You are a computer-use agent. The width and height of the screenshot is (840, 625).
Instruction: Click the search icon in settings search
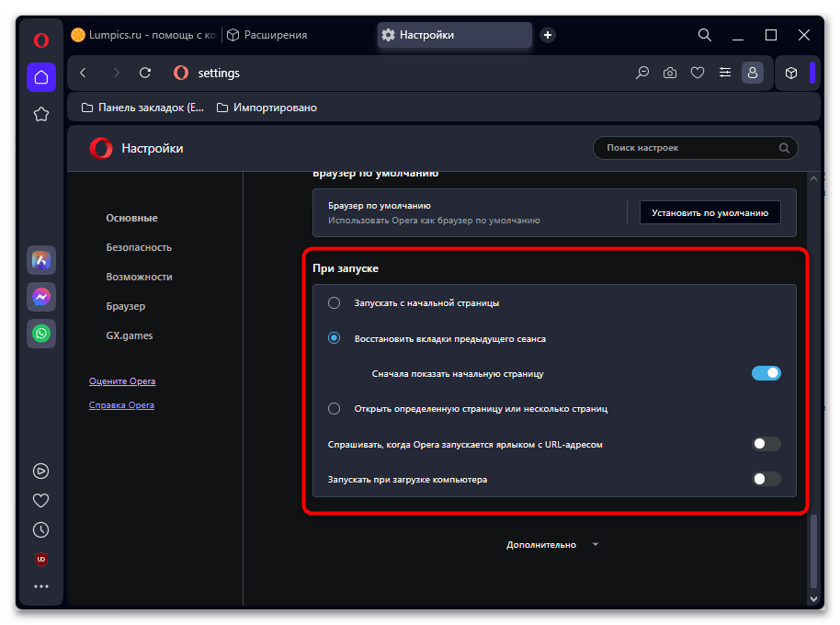click(x=784, y=148)
